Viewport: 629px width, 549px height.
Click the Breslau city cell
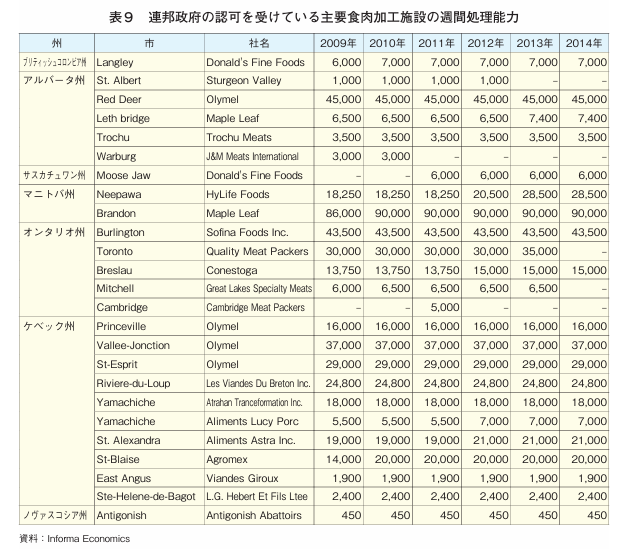click(x=149, y=270)
